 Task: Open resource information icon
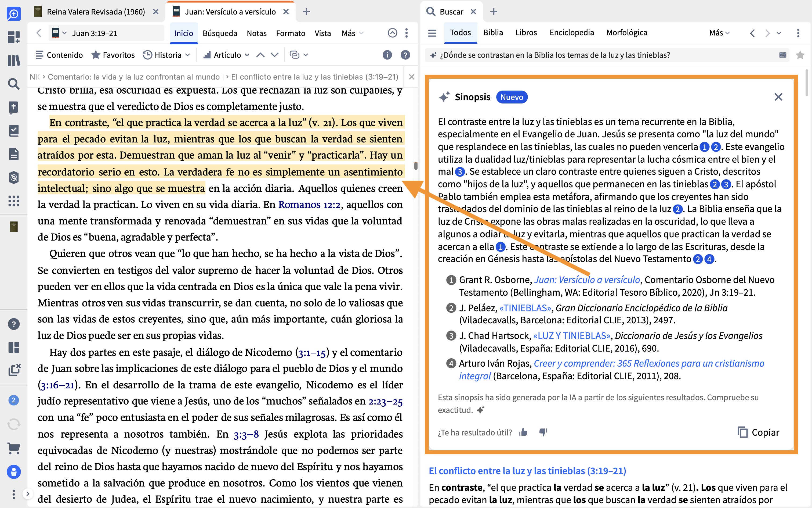(x=387, y=55)
